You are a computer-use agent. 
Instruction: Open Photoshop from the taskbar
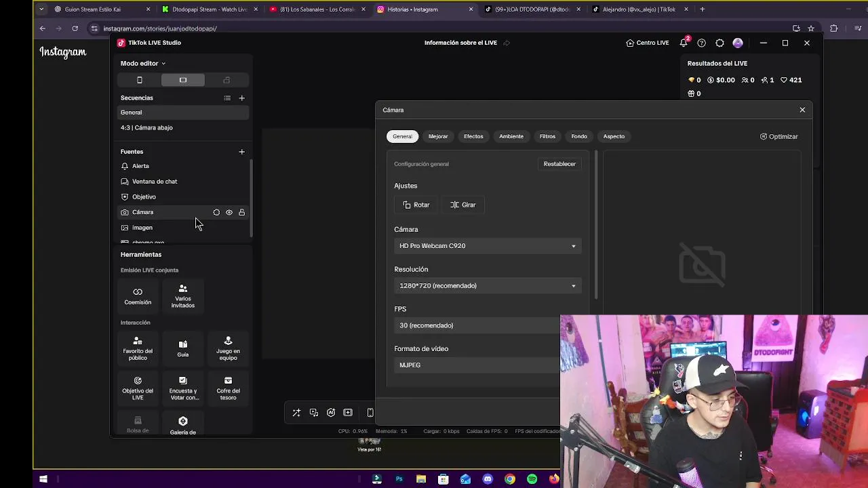pyautogui.click(x=399, y=479)
